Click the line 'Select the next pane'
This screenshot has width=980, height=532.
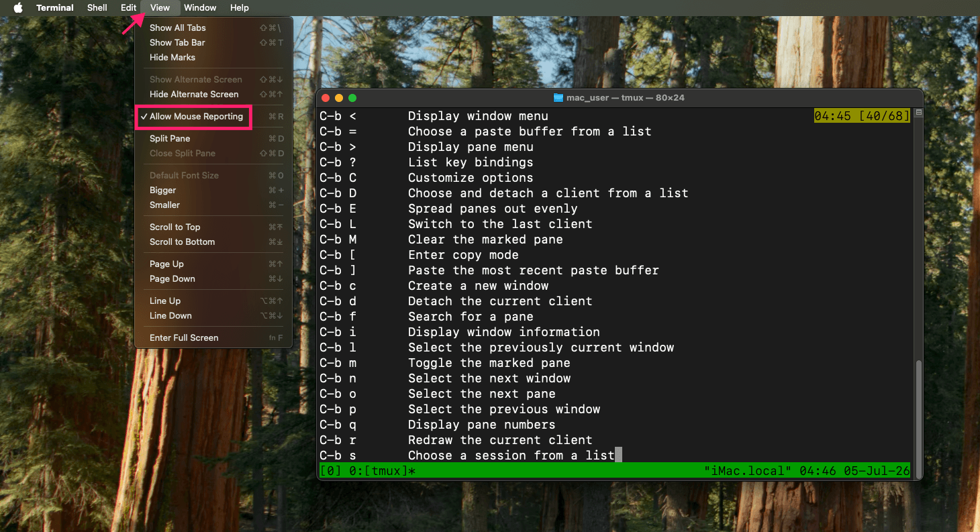(x=482, y=394)
